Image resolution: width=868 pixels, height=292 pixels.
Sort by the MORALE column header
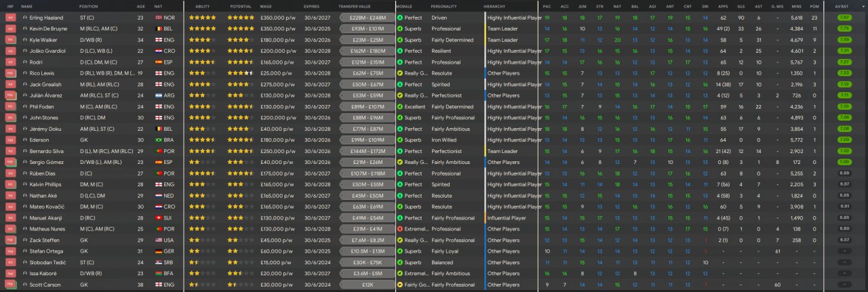point(403,5)
